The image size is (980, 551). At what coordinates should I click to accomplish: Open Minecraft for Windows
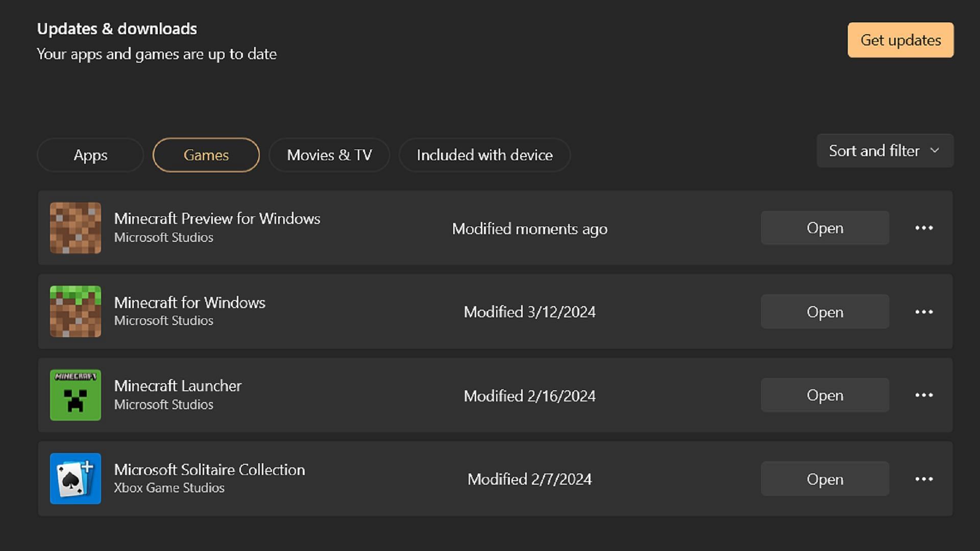tap(825, 312)
